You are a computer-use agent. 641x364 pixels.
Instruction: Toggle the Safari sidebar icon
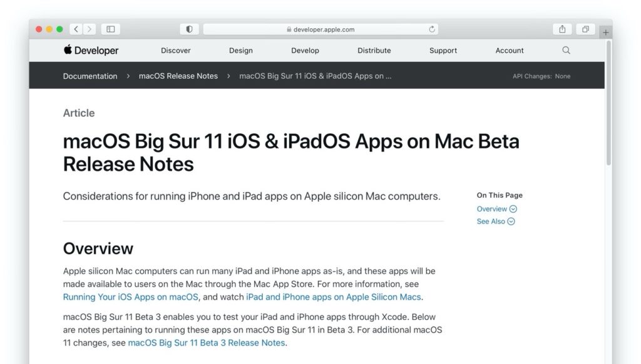tap(111, 29)
